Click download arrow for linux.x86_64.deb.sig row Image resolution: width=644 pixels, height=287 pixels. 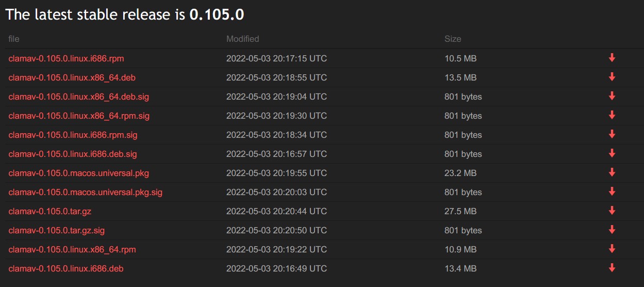[x=612, y=96]
